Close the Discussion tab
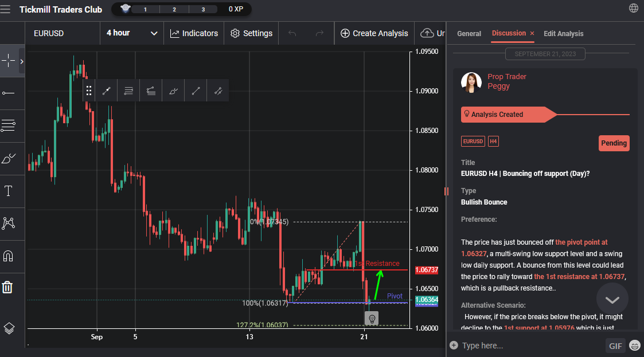The image size is (644, 357). (532, 33)
